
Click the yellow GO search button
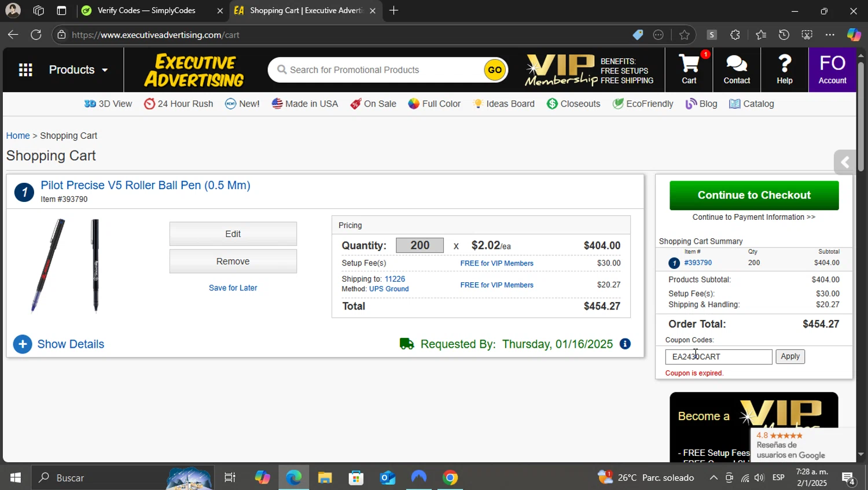coord(495,70)
